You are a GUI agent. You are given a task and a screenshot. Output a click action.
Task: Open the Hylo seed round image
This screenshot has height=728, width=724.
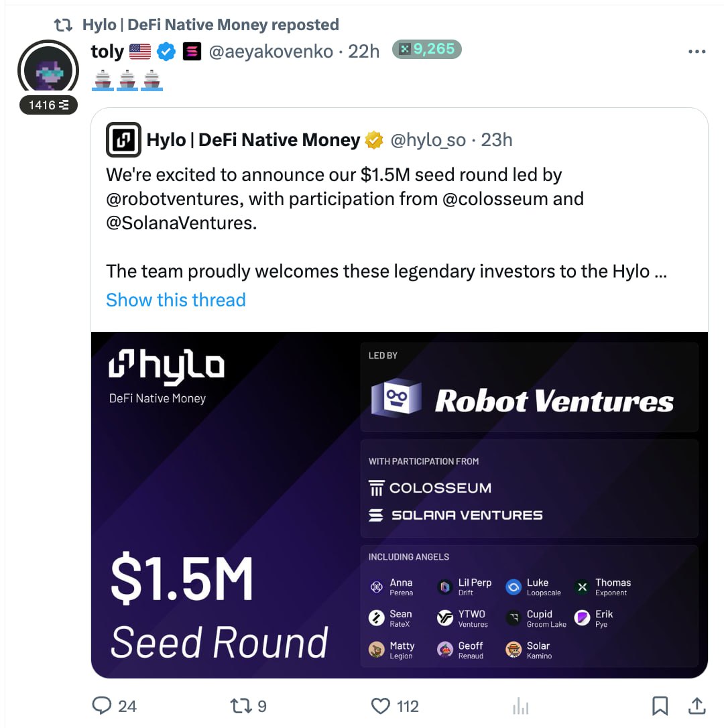[400, 505]
